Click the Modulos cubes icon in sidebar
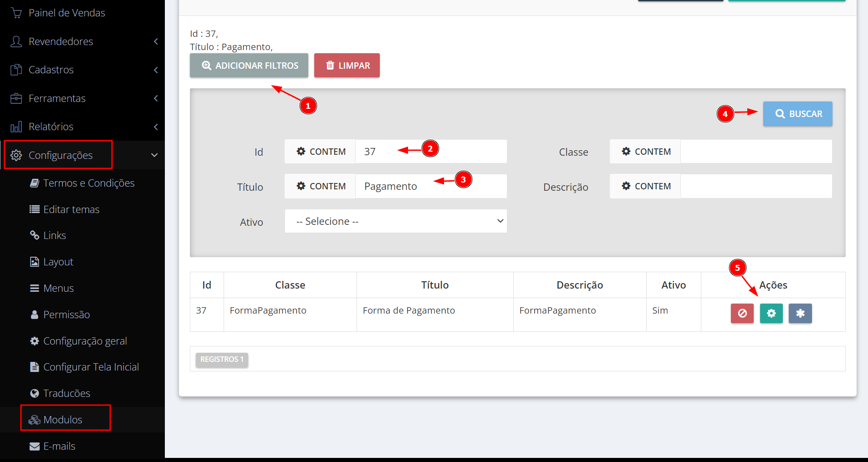Image resolution: width=868 pixels, height=462 pixels. pyautogui.click(x=35, y=420)
